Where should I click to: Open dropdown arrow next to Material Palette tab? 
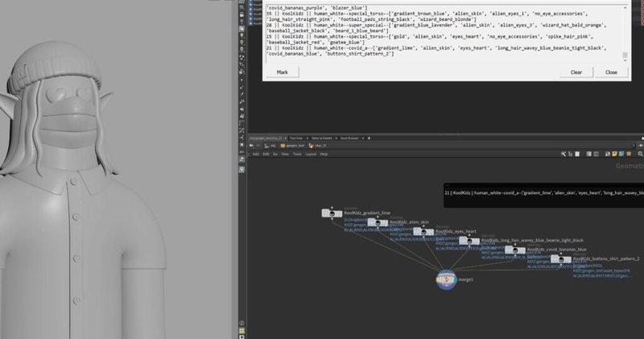(336, 138)
